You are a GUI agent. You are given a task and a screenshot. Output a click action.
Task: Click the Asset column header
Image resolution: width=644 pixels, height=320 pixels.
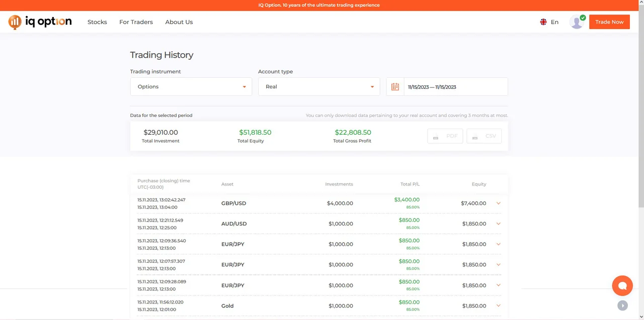(x=227, y=184)
